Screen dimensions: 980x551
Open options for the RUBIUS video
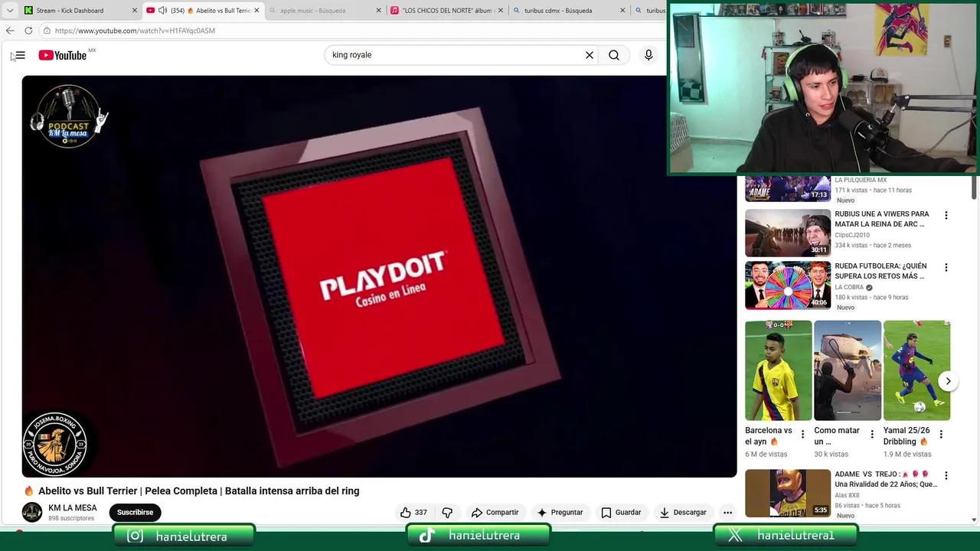pos(946,216)
